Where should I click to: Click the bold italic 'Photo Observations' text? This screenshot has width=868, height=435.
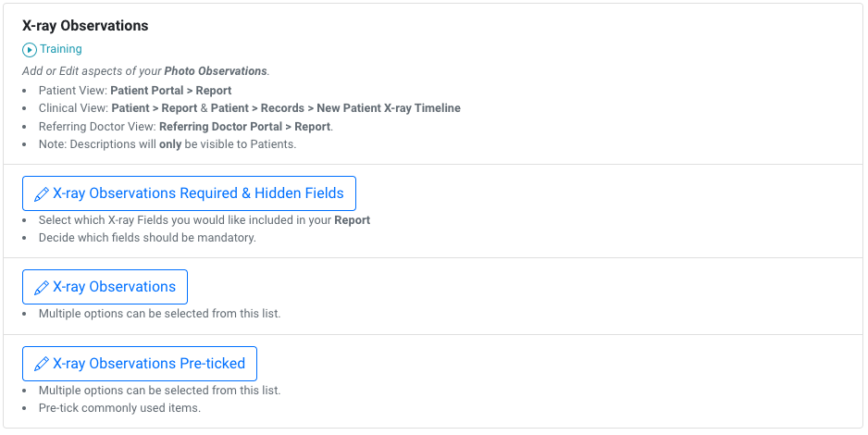click(216, 71)
